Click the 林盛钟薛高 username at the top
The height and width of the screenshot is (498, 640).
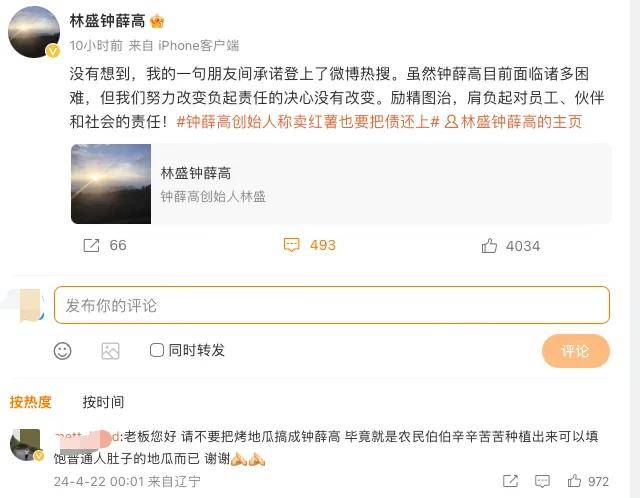pyautogui.click(x=107, y=21)
